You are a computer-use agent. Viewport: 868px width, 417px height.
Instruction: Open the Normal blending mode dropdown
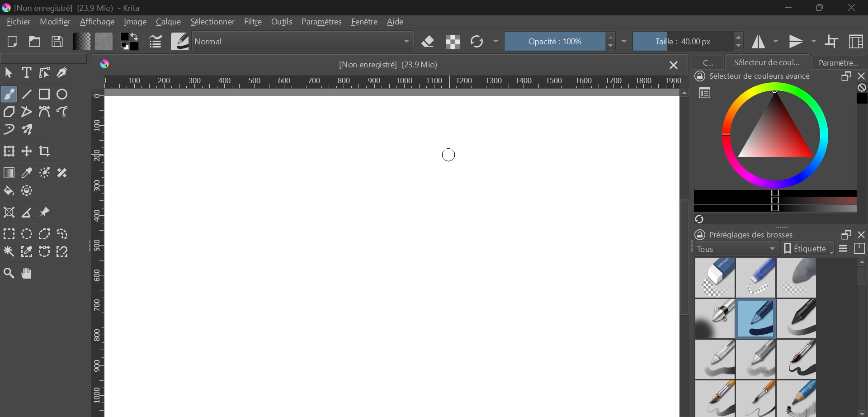click(x=303, y=42)
